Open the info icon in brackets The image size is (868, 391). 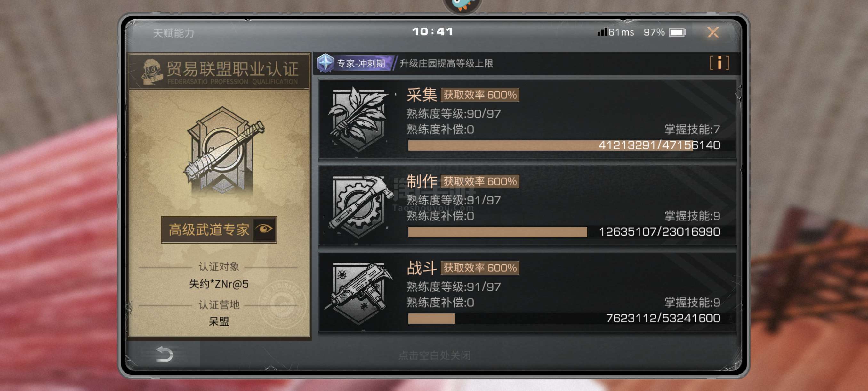pyautogui.click(x=719, y=63)
